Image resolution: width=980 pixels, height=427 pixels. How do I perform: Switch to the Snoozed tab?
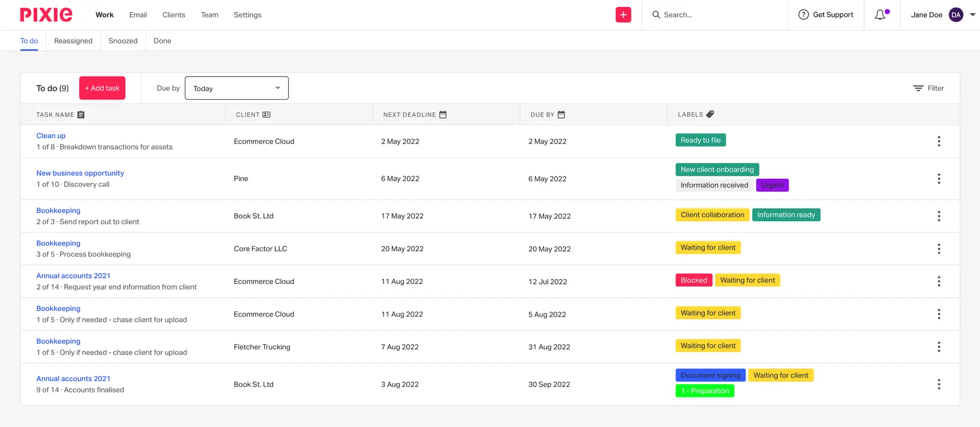click(123, 41)
